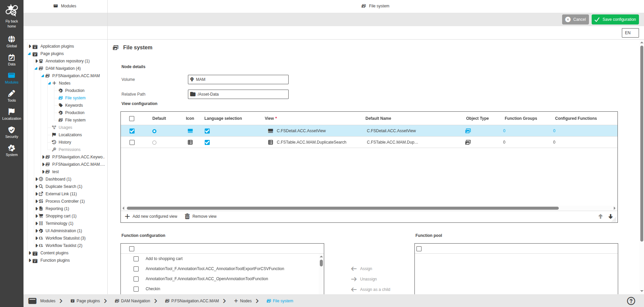
Task: Click the Fly back home icon
Action: 11,10
